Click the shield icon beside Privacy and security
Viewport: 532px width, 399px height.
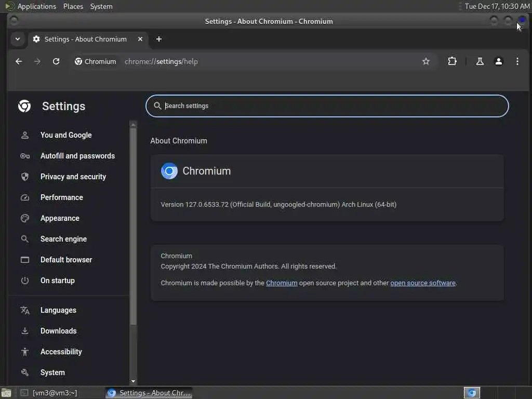coord(25,177)
